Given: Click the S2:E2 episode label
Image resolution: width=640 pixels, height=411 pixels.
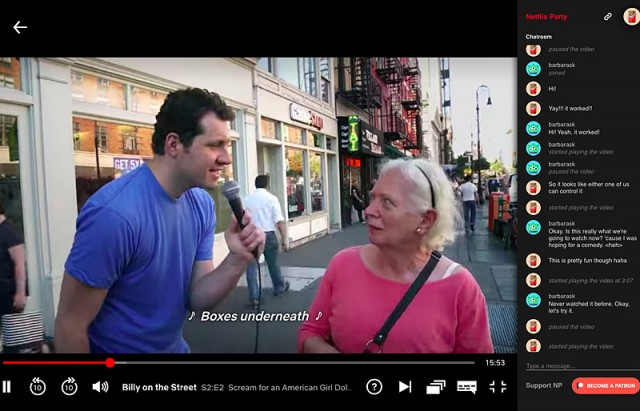Looking at the screenshot, I should pyautogui.click(x=212, y=387).
